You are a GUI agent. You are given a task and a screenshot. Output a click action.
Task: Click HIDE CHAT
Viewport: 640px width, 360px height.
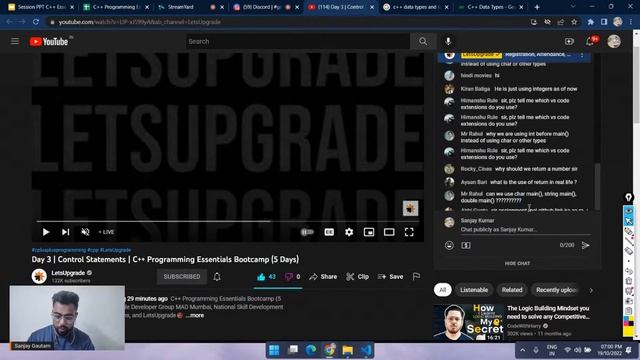tap(517, 263)
